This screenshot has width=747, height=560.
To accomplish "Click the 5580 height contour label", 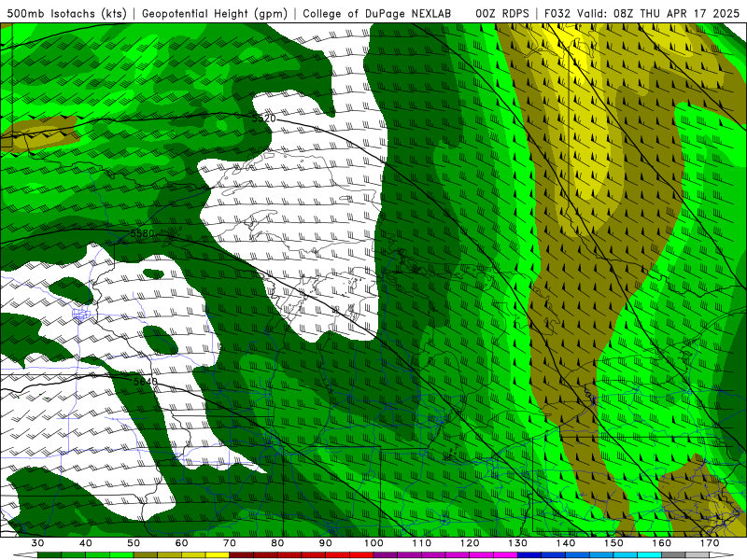I will click(x=142, y=233).
